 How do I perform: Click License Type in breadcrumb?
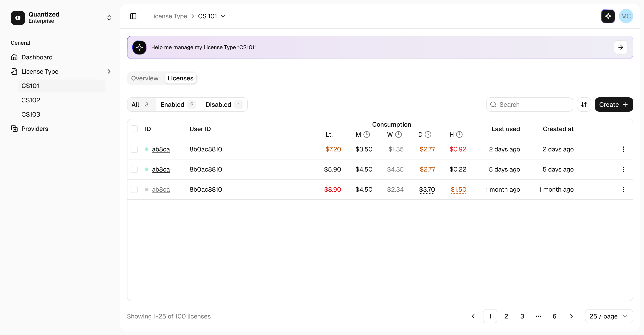pyautogui.click(x=169, y=16)
